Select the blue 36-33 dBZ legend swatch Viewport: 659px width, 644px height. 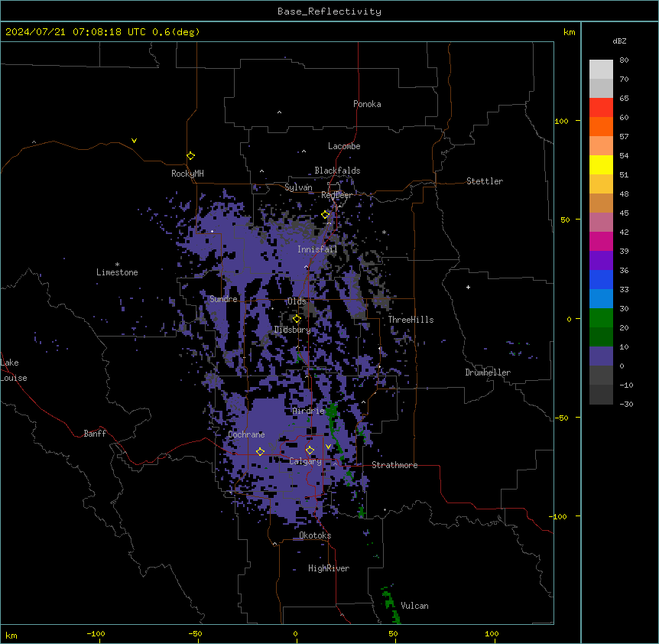pos(601,279)
